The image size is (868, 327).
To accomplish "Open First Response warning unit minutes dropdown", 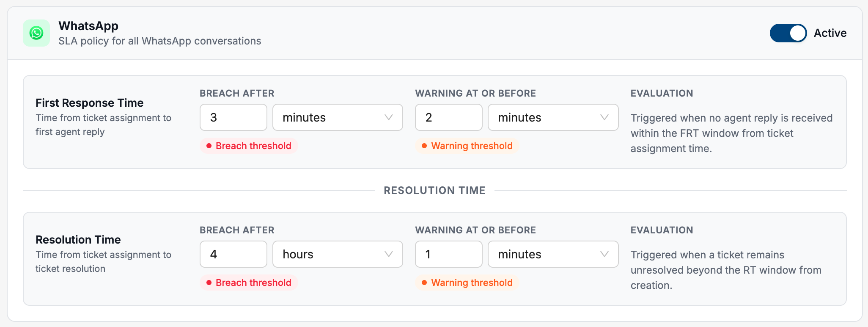I will (x=553, y=117).
